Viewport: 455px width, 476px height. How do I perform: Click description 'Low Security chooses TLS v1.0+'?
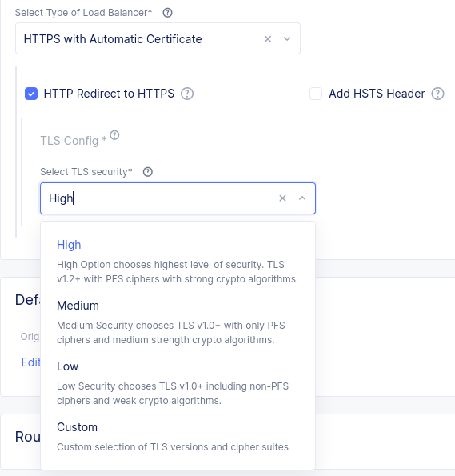coord(173,394)
